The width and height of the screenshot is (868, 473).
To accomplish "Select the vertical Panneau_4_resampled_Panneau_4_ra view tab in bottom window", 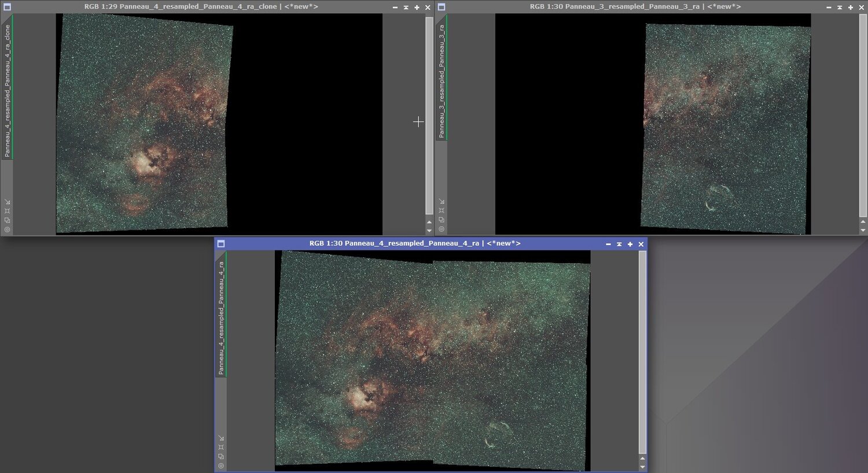I will 221,314.
